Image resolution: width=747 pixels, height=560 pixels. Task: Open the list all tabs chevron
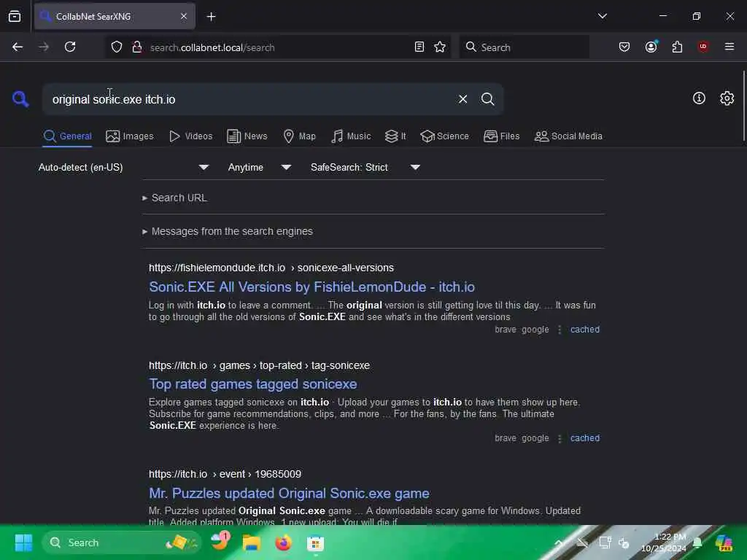pos(602,16)
